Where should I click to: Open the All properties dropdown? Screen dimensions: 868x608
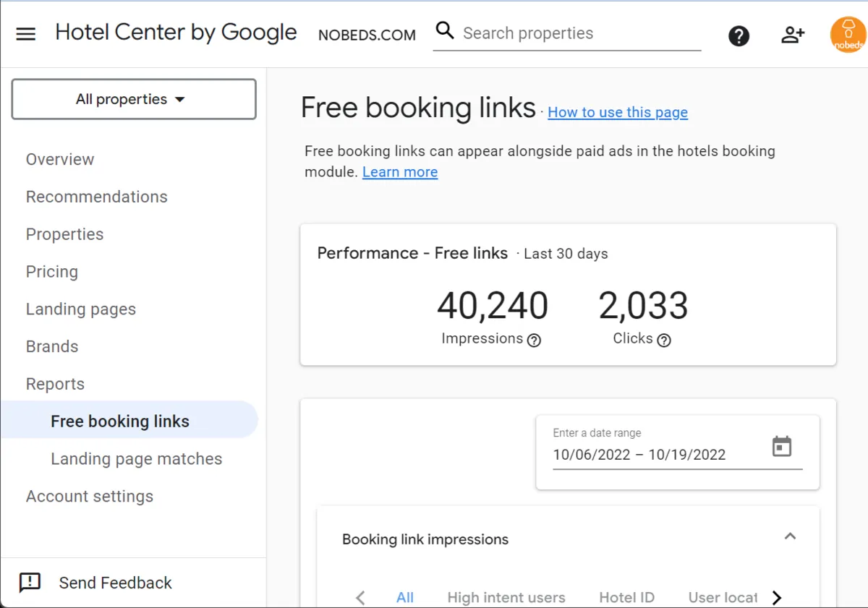tap(134, 99)
